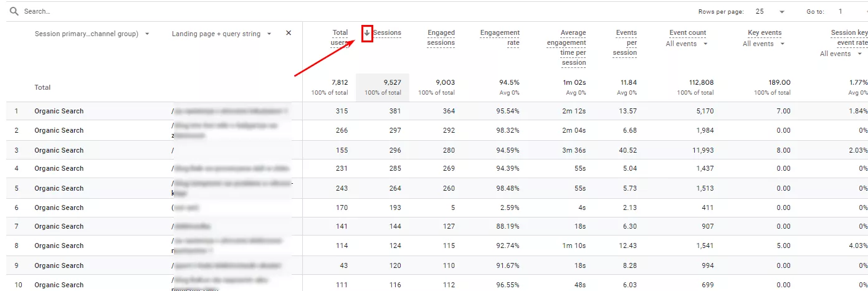Viewport: 868px width, 291px height.
Task: Click key events 7.00 in row 1
Action: [783, 111]
